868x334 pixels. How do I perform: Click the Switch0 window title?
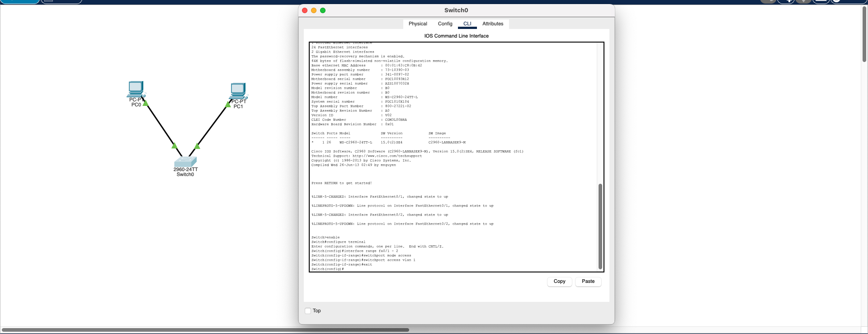456,10
